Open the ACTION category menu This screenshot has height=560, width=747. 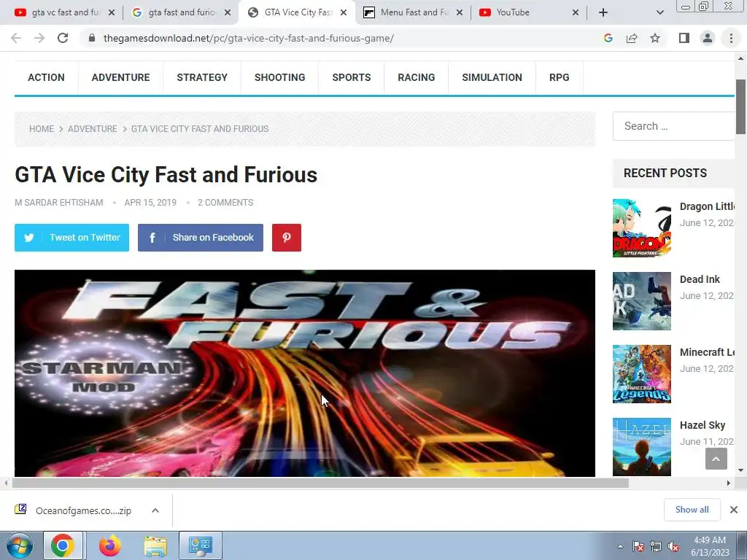(46, 77)
